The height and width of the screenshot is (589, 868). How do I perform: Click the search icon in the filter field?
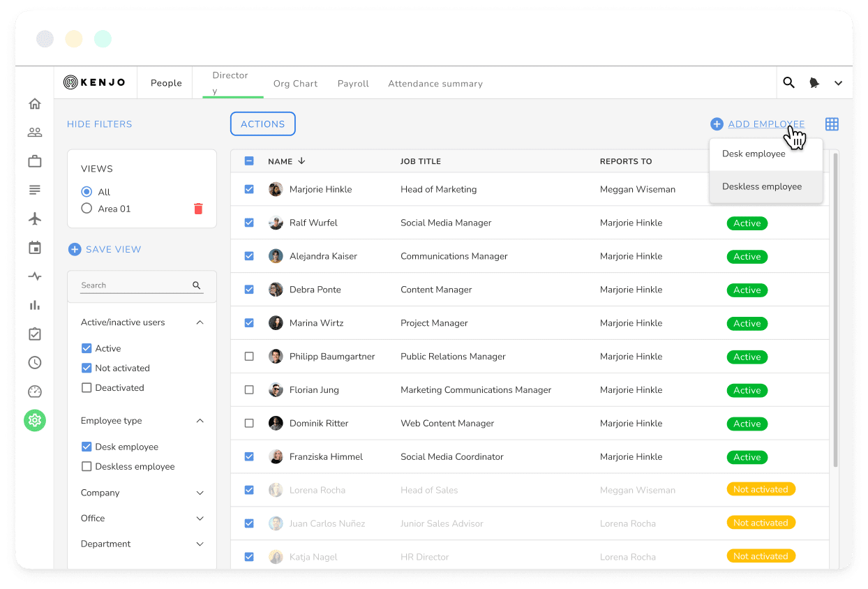click(197, 285)
